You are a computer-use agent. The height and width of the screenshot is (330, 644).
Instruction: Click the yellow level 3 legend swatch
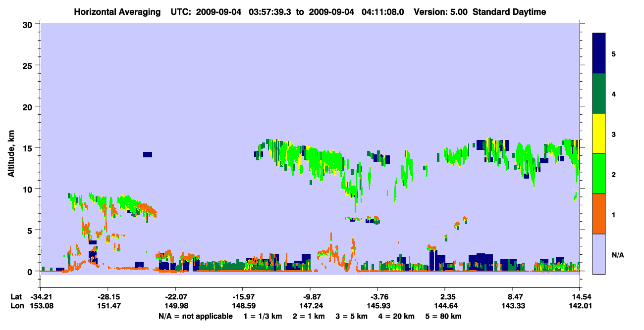(599, 134)
